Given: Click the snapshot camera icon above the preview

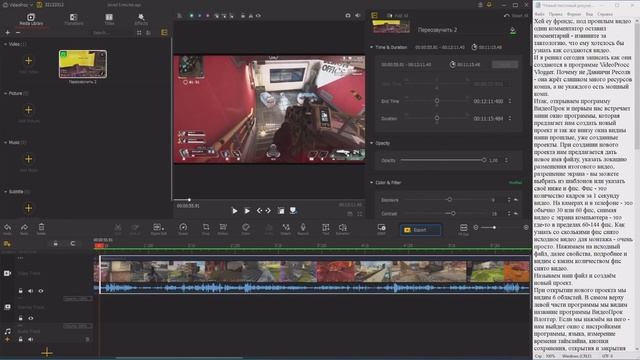Looking at the screenshot, I should [348, 16].
